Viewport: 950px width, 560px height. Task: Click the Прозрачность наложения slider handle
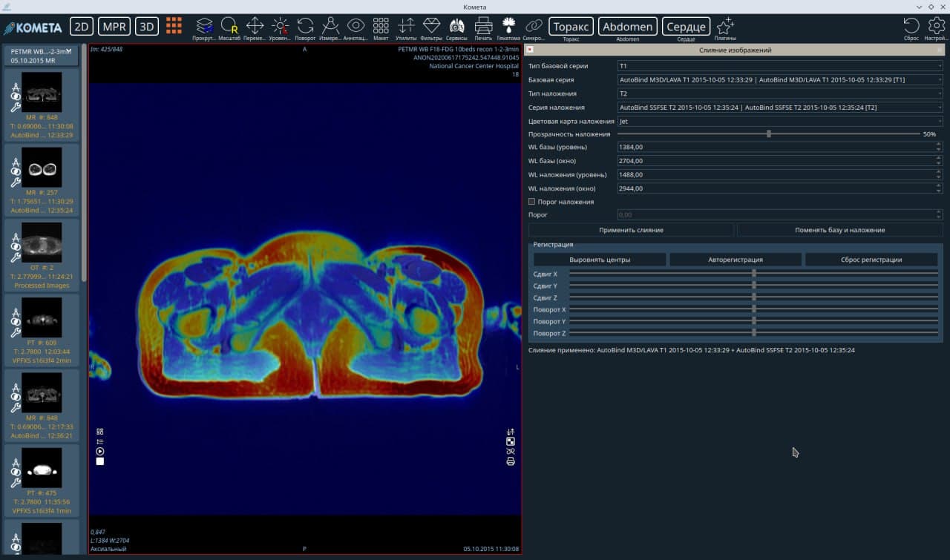pyautogui.click(x=769, y=134)
